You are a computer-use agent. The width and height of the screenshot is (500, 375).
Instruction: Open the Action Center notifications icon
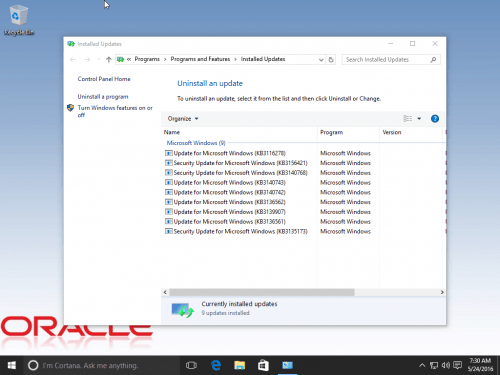tap(458, 366)
